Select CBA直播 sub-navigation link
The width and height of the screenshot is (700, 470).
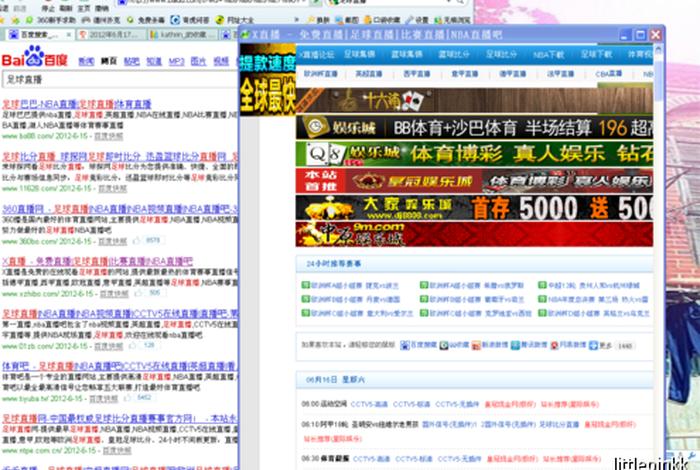609,74
